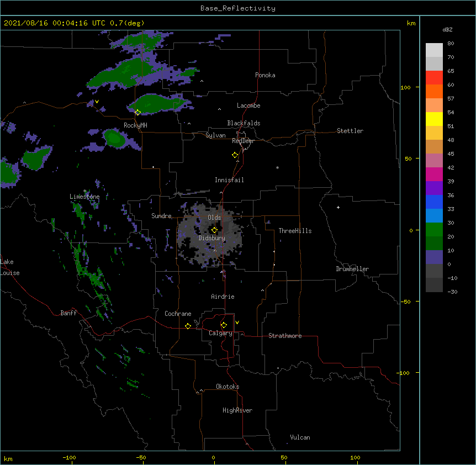This screenshot has width=476, height=465.
Task: Click the Stettler city label
Action: [350, 131]
